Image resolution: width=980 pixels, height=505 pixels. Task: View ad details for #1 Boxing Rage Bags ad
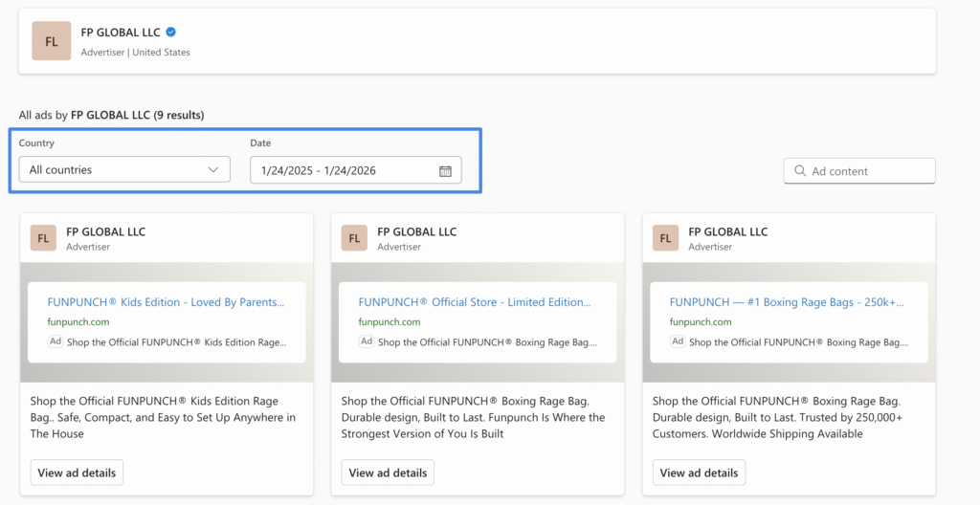699,472
